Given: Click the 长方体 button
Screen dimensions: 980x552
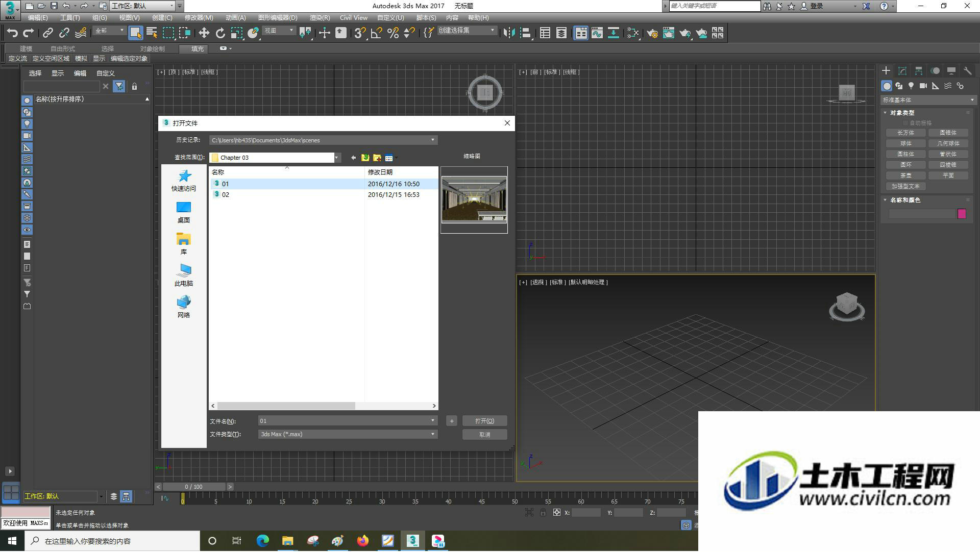Looking at the screenshot, I should click(906, 133).
